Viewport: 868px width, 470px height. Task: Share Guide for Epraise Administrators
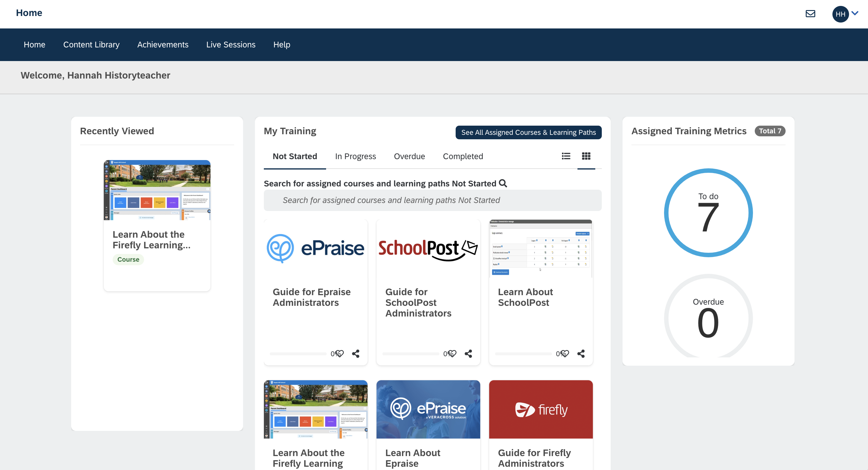355,354
